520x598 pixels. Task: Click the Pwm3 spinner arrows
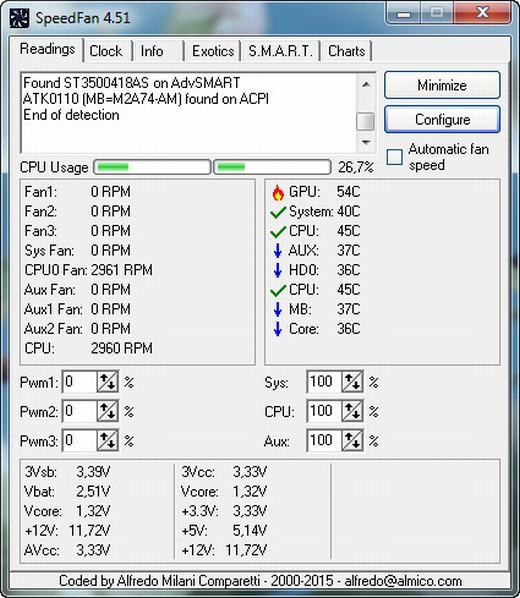click(x=107, y=440)
